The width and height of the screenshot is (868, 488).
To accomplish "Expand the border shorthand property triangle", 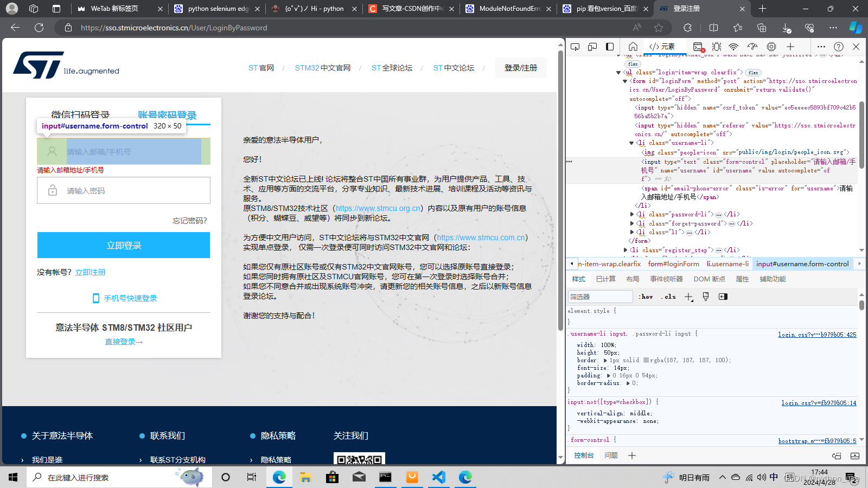I will tap(605, 360).
